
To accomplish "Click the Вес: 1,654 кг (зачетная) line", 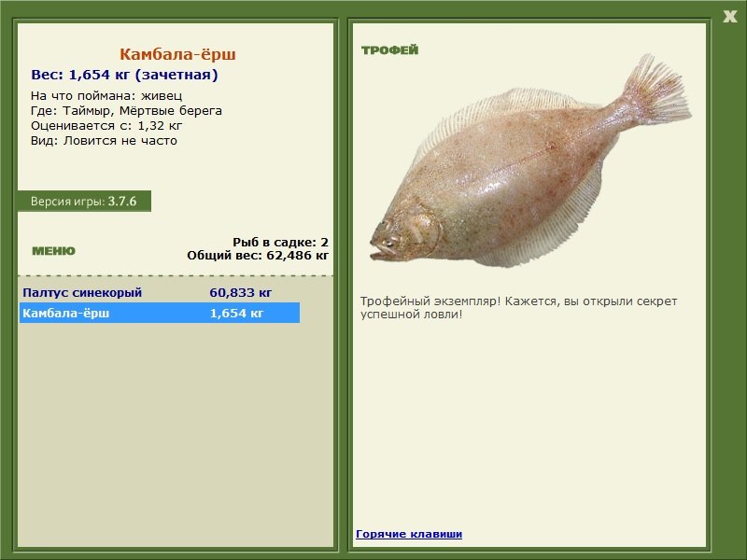I will (x=124, y=75).
